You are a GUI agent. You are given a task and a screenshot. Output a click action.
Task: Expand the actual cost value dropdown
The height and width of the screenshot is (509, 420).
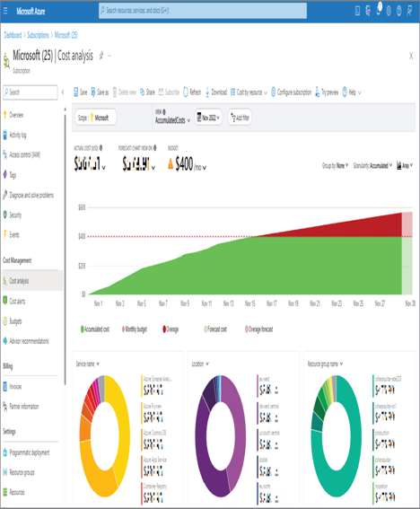pyautogui.click(x=103, y=168)
